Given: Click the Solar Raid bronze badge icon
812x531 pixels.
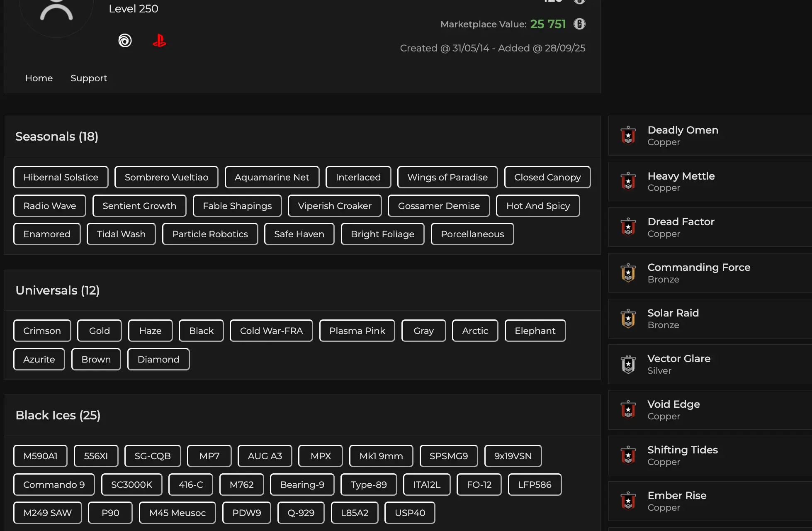Looking at the screenshot, I should pos(628,319).
